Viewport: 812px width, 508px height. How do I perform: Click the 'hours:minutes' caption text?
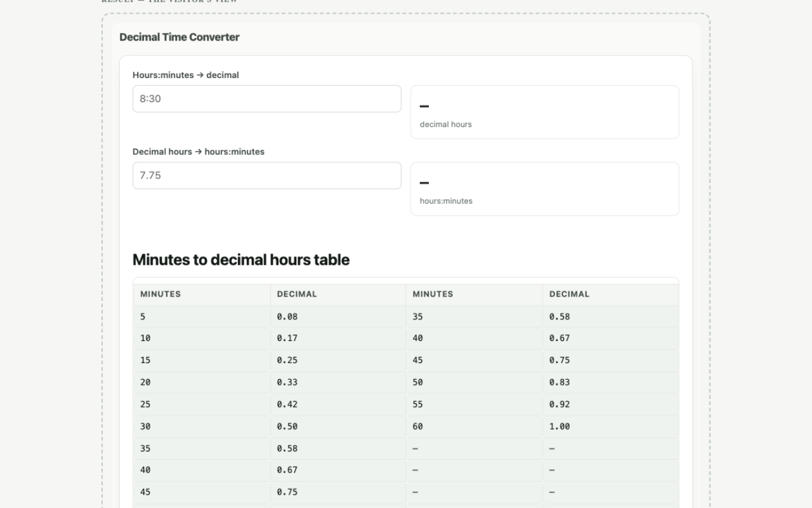coord(446,201)
